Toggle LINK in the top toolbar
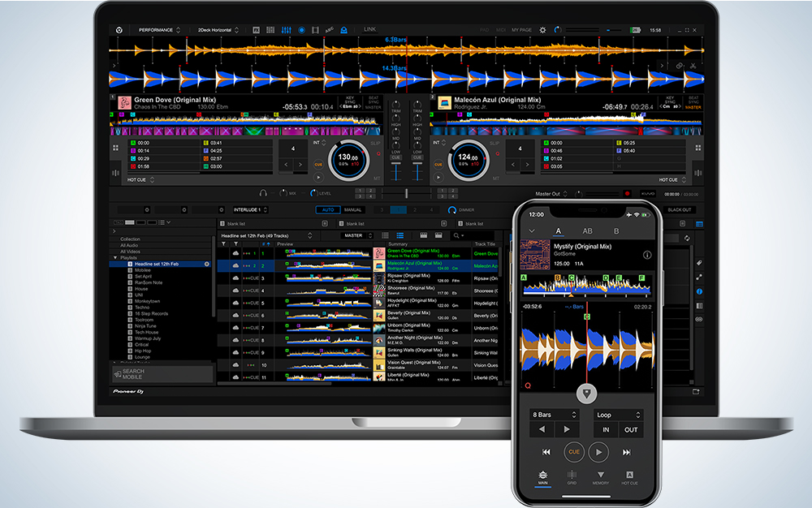 click(x=369, y=29)
